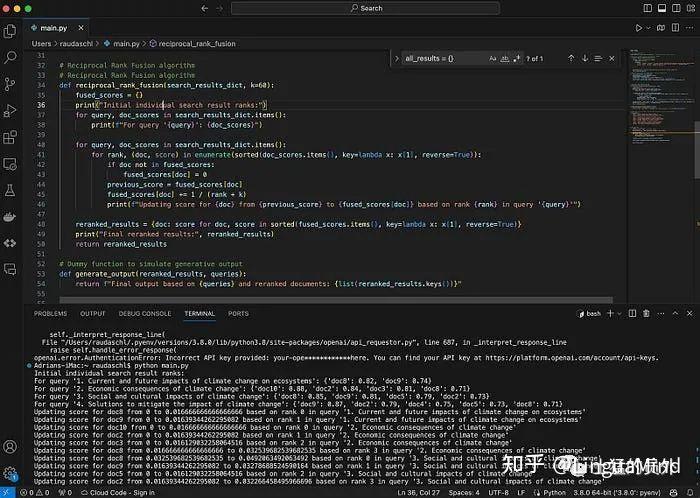The image size is (700, 498).
Task: Open the Source Control view
Action: (10, 84)
